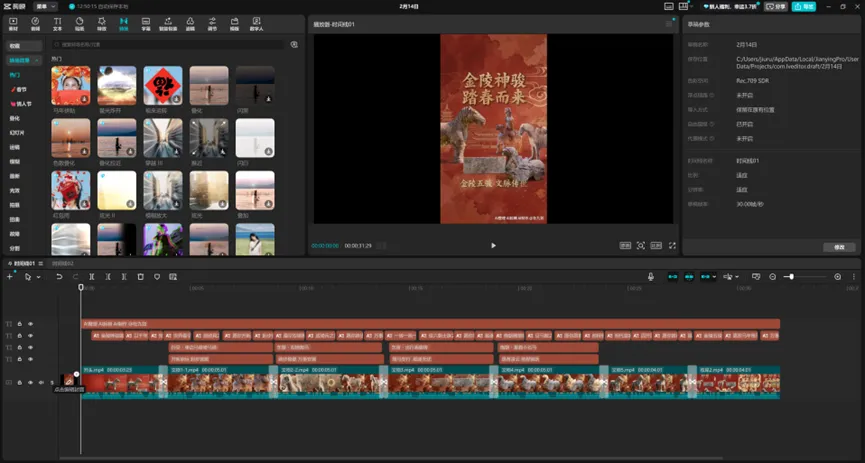Click the Share (分享) button

(x=776, y=7)
